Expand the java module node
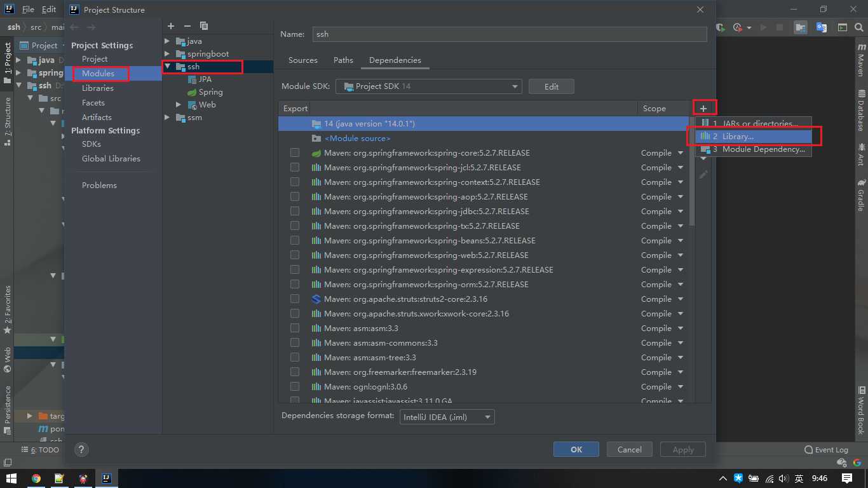The height and width of the screenshot is (488, 868). (x=168, y=41)
